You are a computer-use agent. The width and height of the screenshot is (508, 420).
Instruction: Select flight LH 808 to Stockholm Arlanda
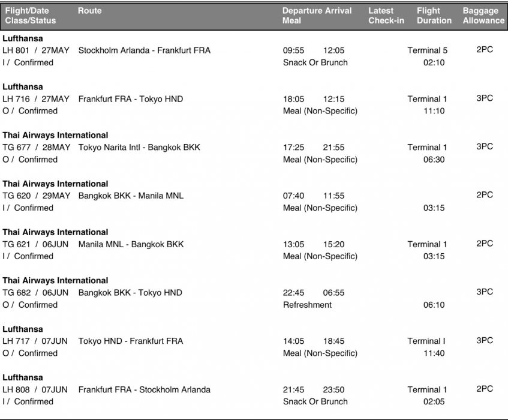tap(35, 389)
